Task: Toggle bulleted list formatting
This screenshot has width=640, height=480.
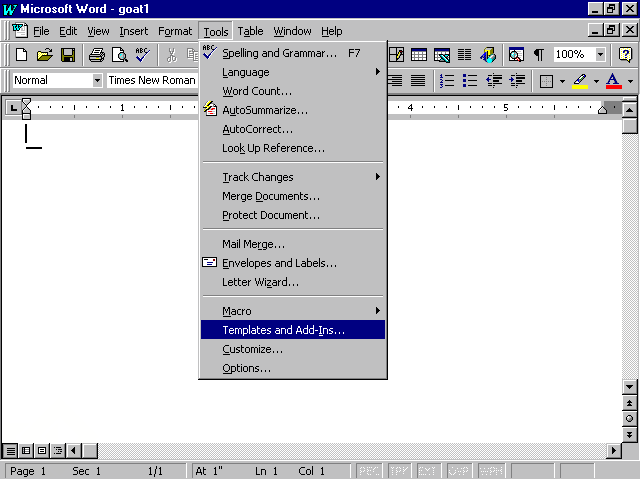Action: point(470,80)
